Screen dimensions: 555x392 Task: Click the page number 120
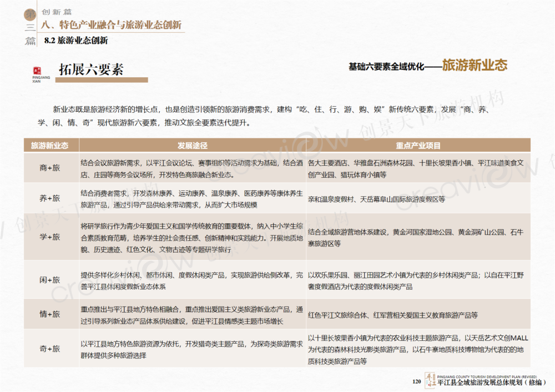tap(417, 381)
